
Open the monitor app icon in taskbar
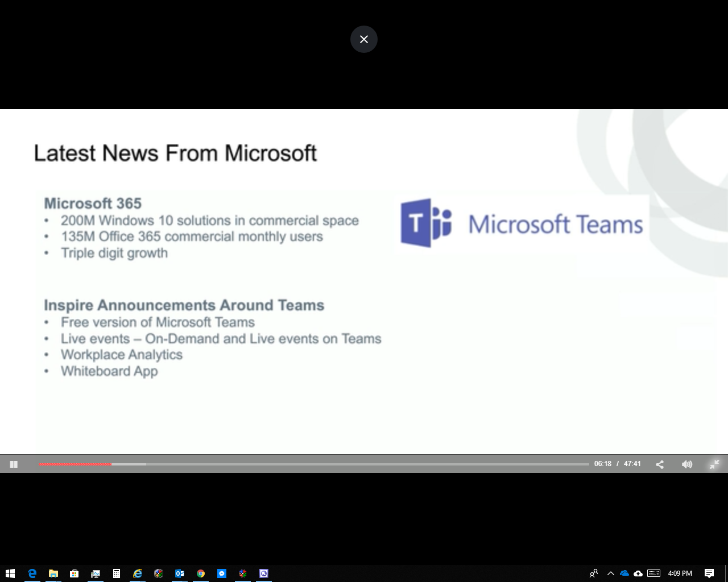tap(96, 573)
